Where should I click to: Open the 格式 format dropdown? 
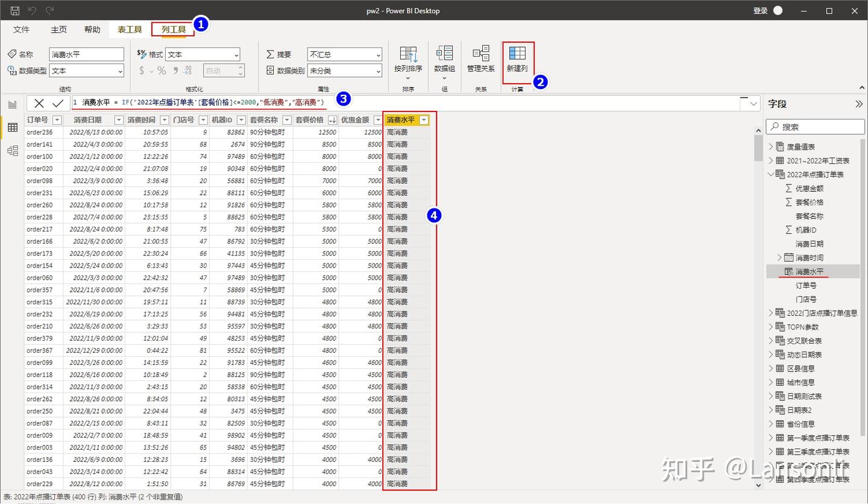(x=203, y=54)
